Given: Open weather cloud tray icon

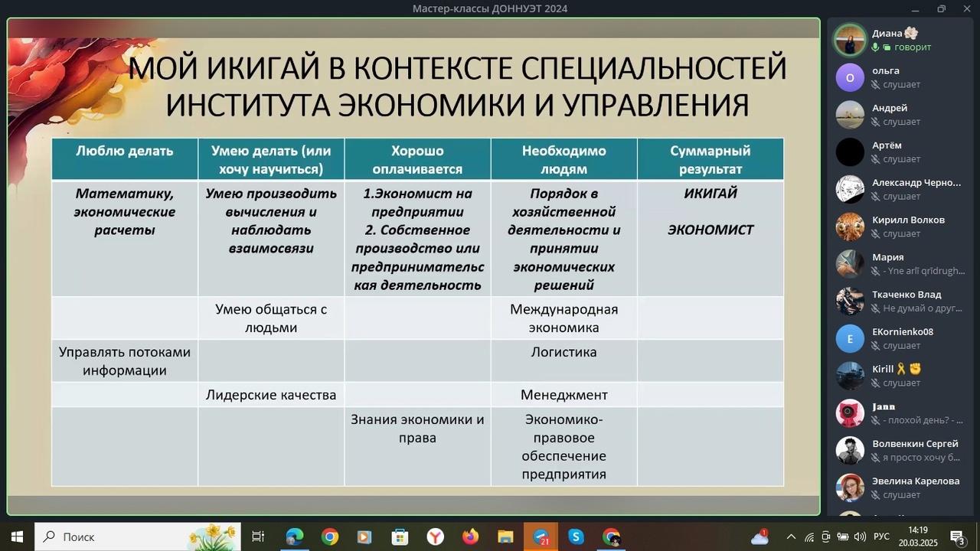Looking at the screenshot, I should (760, 536).
